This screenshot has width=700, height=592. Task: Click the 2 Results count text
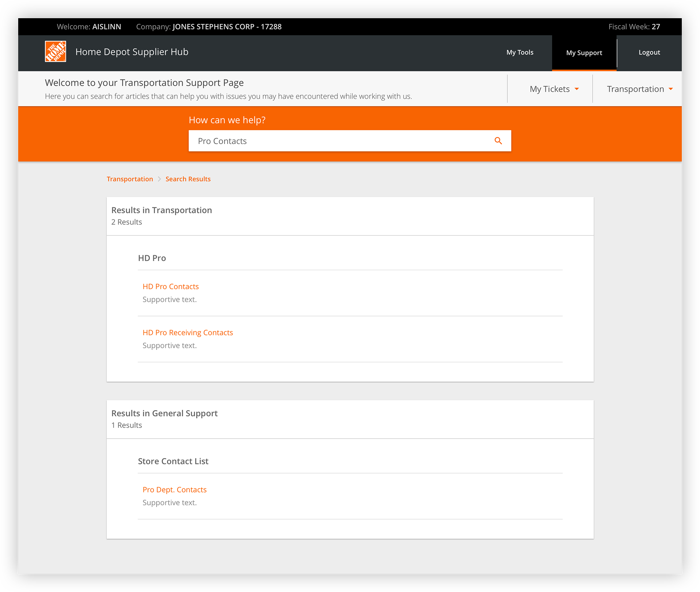tap(127, 222)
